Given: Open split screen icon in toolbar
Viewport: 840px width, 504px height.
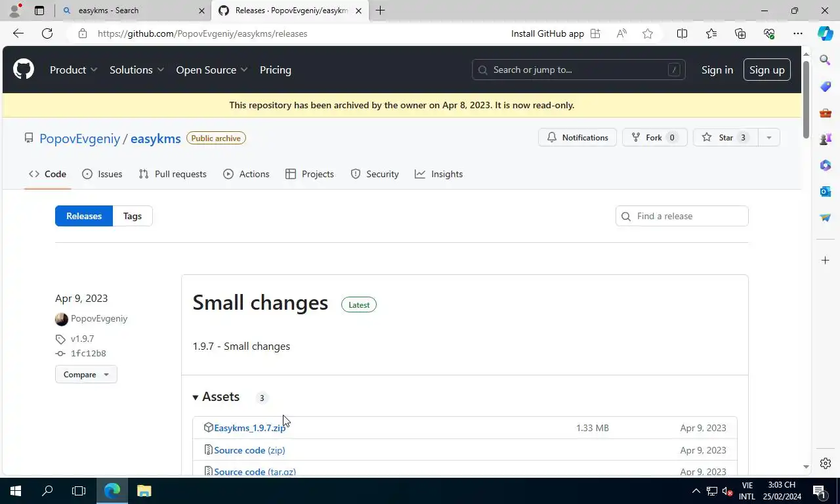Looking at the screenshot, I should click(x=682, y=33).
